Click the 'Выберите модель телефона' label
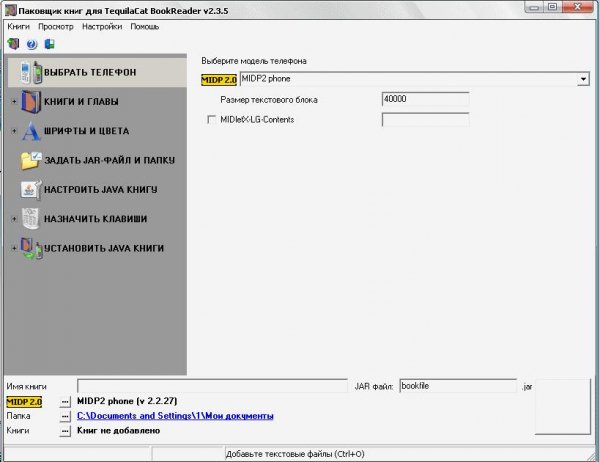Viewport: 600px width, 462px height. 254,61
